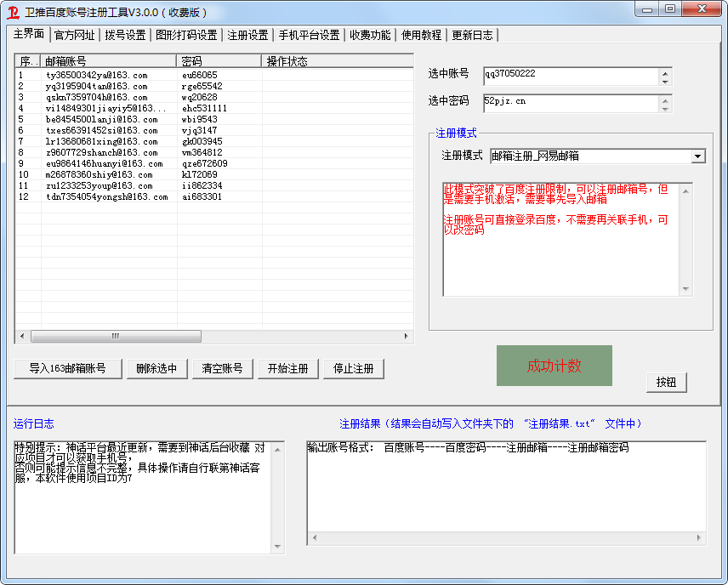Click 导入163邮箱账号 button
The height and width of the screenshot is (585, 728).
click(x=68, y=368)
